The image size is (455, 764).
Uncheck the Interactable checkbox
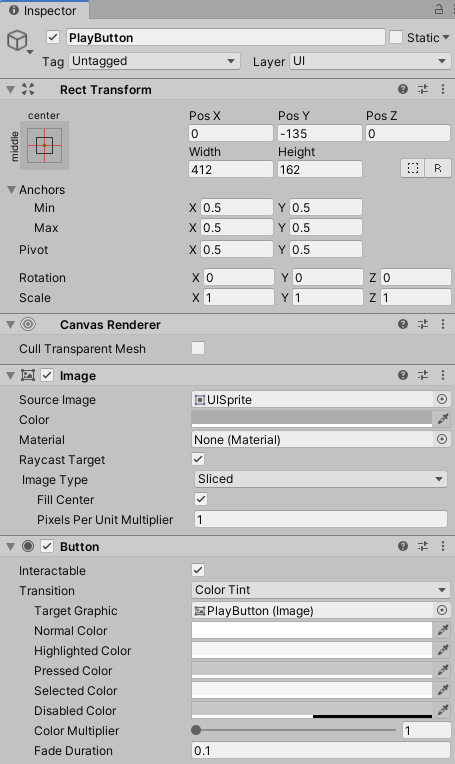click(x=198, y=570)
